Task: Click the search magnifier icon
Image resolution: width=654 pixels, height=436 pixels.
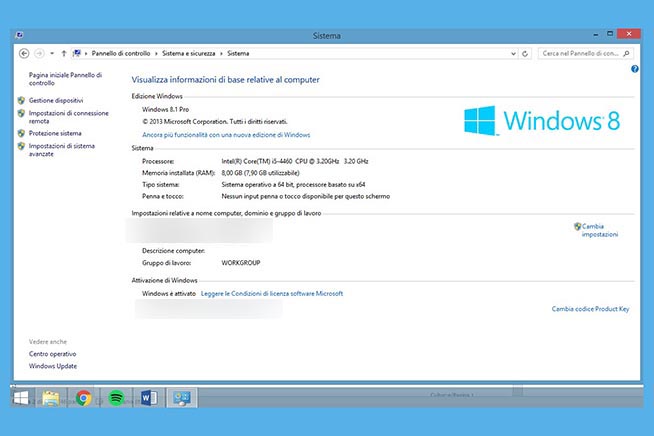Action: (626, 53)
